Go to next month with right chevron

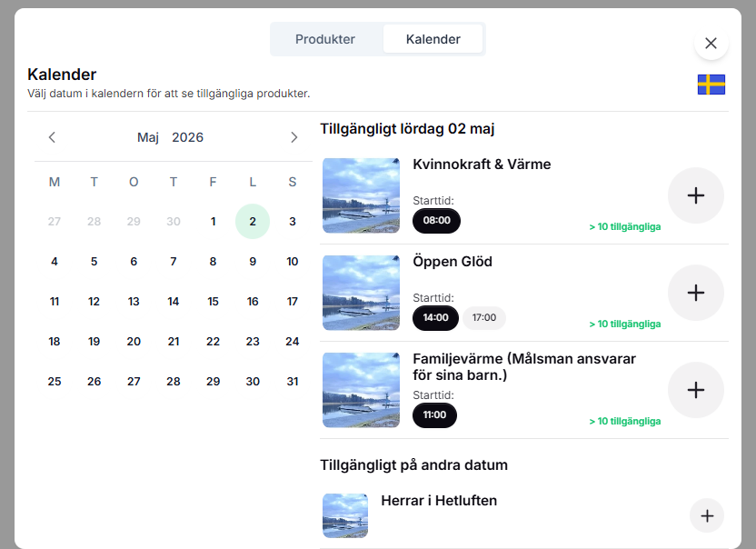click(x=293, y=137)
